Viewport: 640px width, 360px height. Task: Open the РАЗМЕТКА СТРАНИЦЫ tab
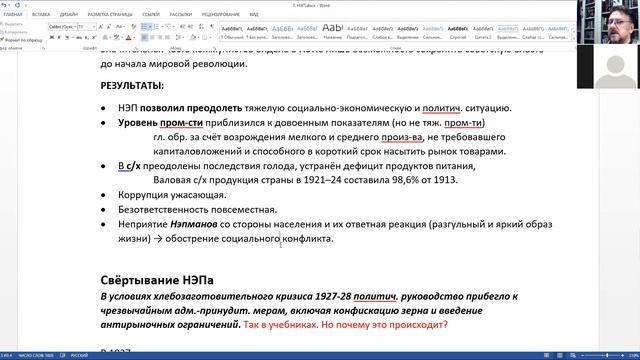(x=110, y=14)
